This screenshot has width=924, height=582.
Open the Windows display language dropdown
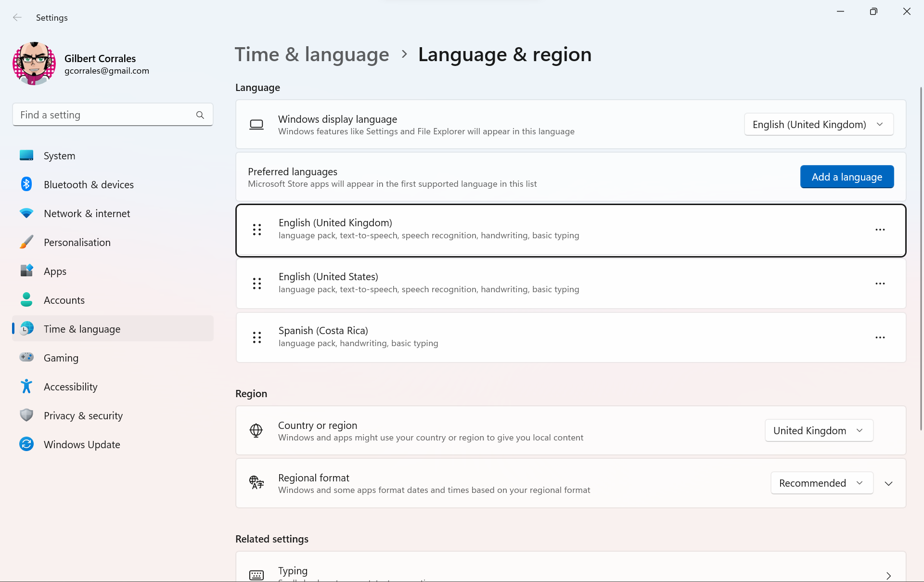click(818, 124)
